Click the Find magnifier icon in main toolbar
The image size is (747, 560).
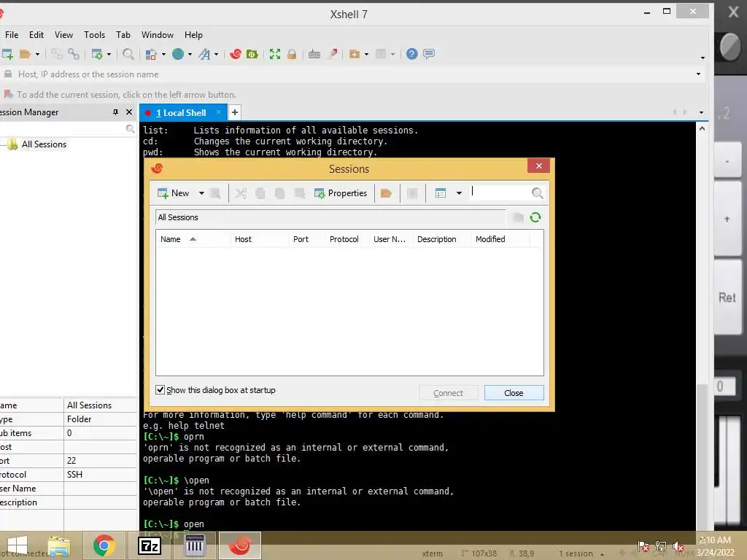pos(128,54)
